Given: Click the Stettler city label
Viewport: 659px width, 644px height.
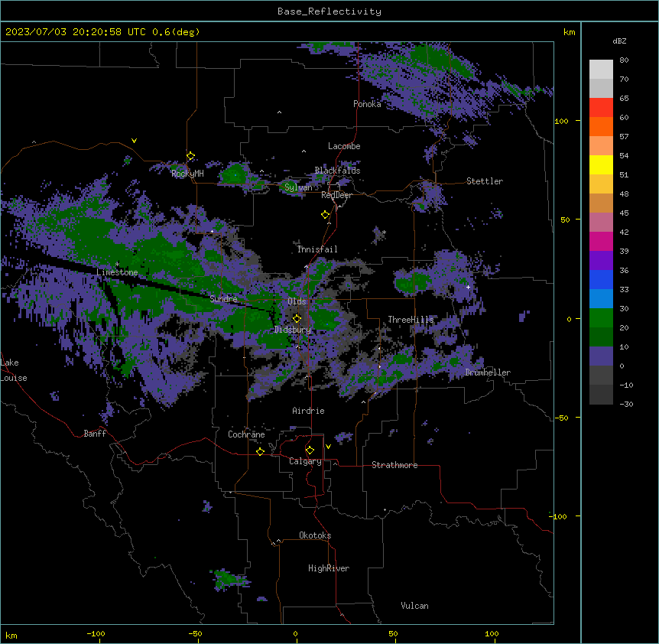Looking at the screenshot, I should point(485,181).
